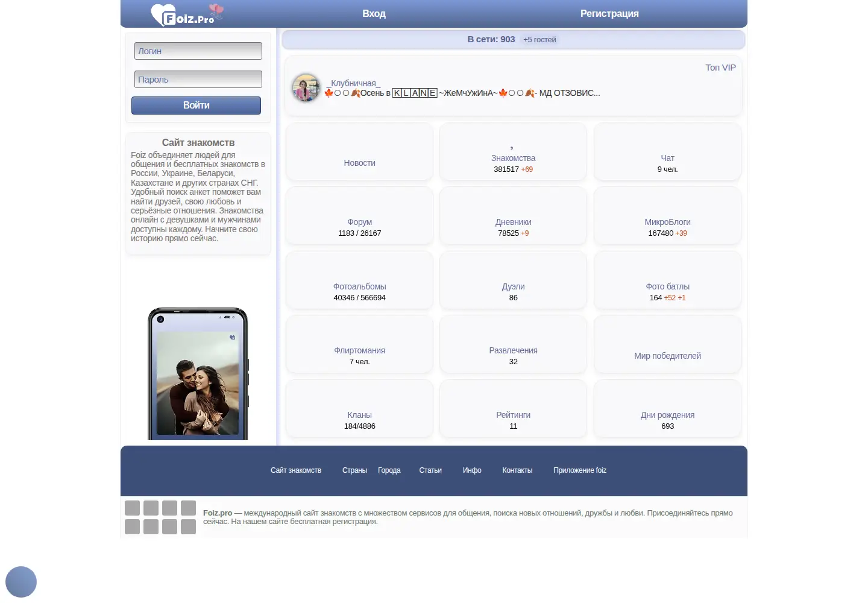Viewport: 868px width, 603px height.
Task: Click the Сайт знакомств sidebar heading
Action: click(x=198, y=143)
